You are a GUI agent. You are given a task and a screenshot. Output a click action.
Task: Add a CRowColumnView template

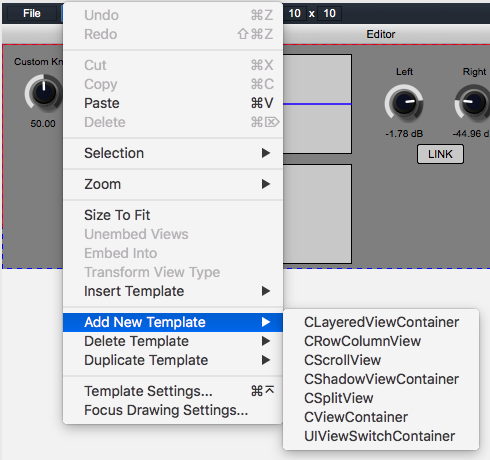(x=381, y=341)
